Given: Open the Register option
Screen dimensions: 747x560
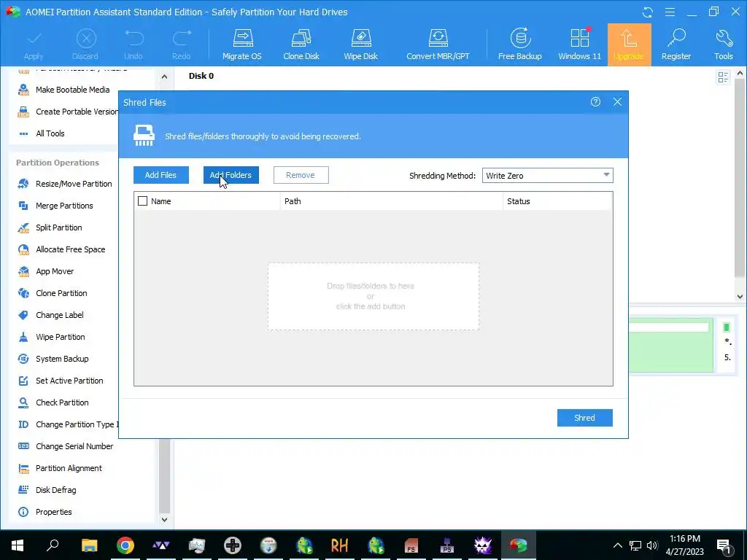Looking at the screenshot, I should pyautogui.click(x=676, y=44).
